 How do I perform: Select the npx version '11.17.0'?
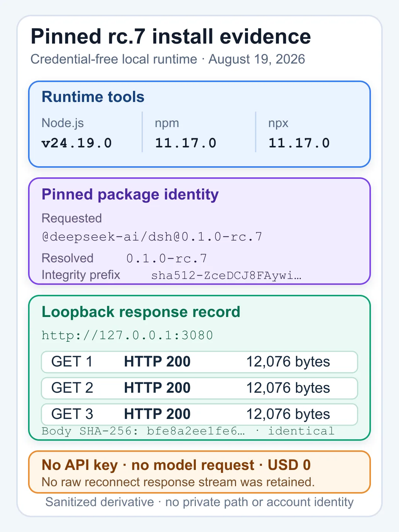click(299, 143)
